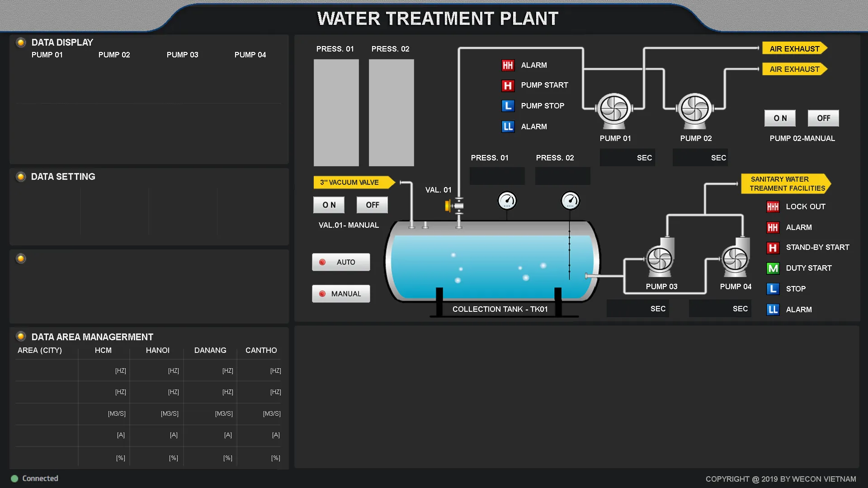Viewport: 868px width, 488px height.
Task: Click the H STAND-BY START indicator
Action: 773,248
